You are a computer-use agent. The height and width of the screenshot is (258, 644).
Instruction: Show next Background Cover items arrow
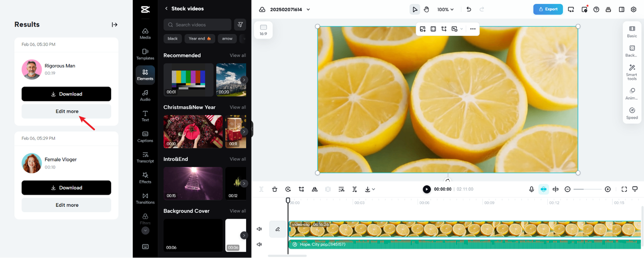click(244, 235)
